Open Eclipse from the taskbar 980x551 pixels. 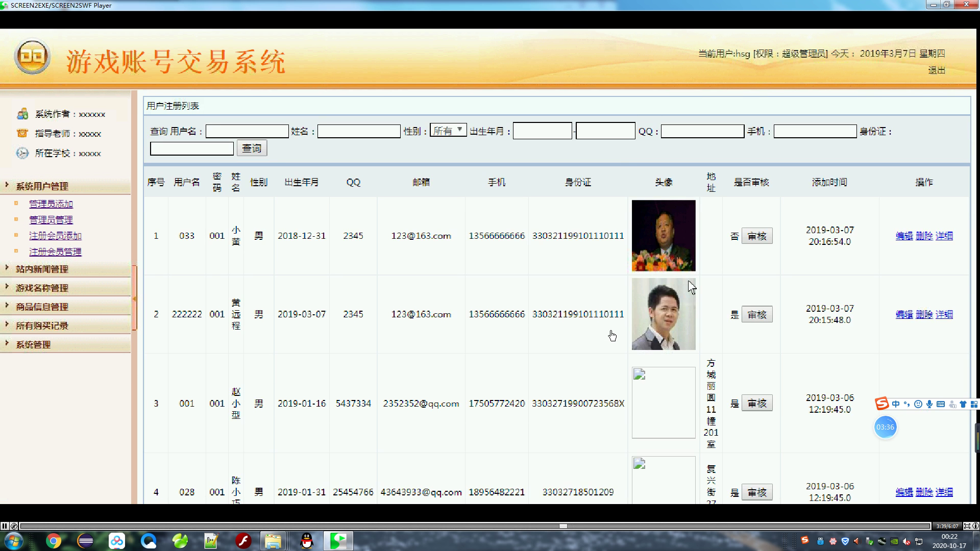85,541
